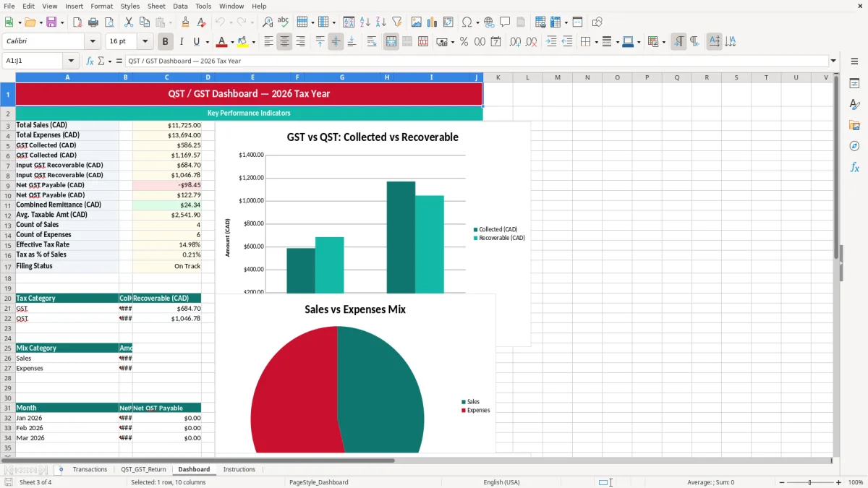Toggle Center Vertically alignment
This screenshot has width=868, height=488.
336,42
